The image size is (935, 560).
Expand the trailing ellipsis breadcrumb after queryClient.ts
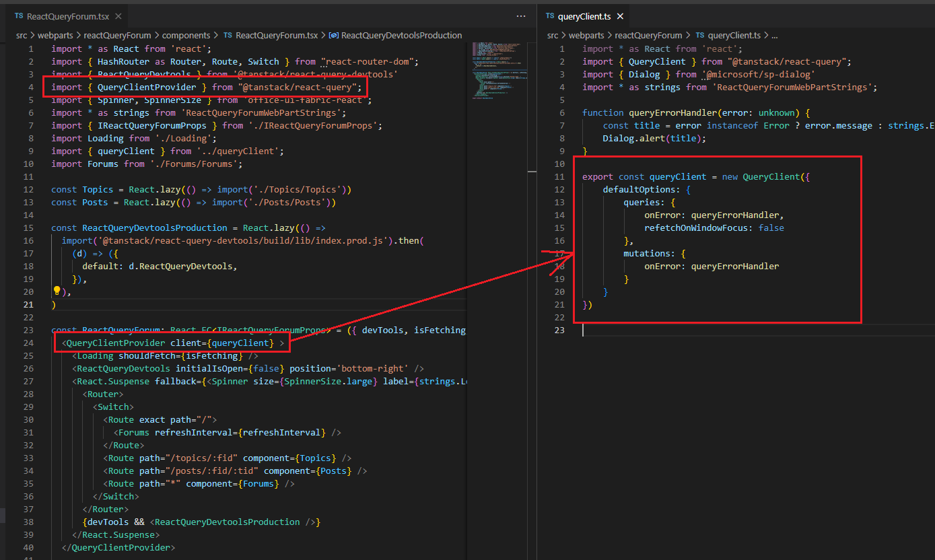[x=774, y=35]
